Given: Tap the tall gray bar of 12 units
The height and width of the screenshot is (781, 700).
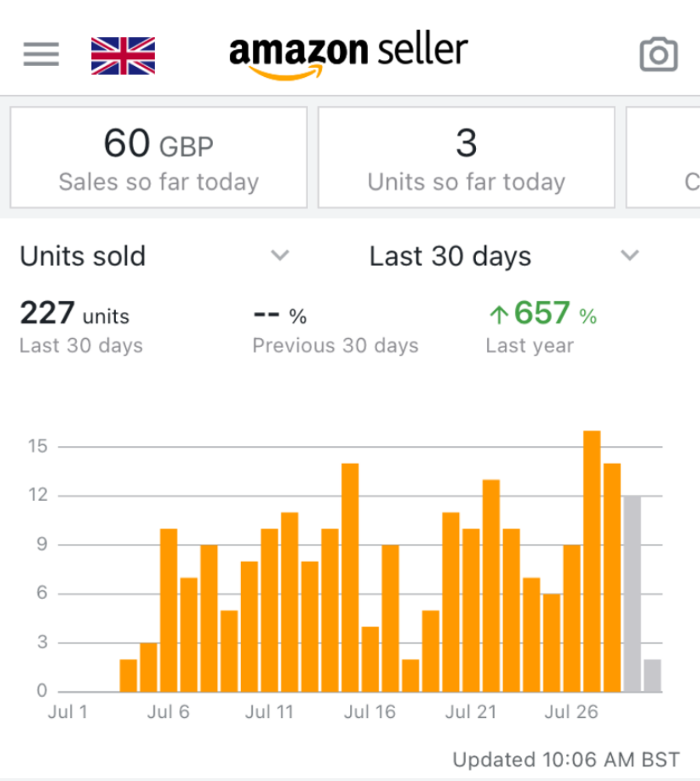Looking at the screenshot, I should click(x=632, y=593).
